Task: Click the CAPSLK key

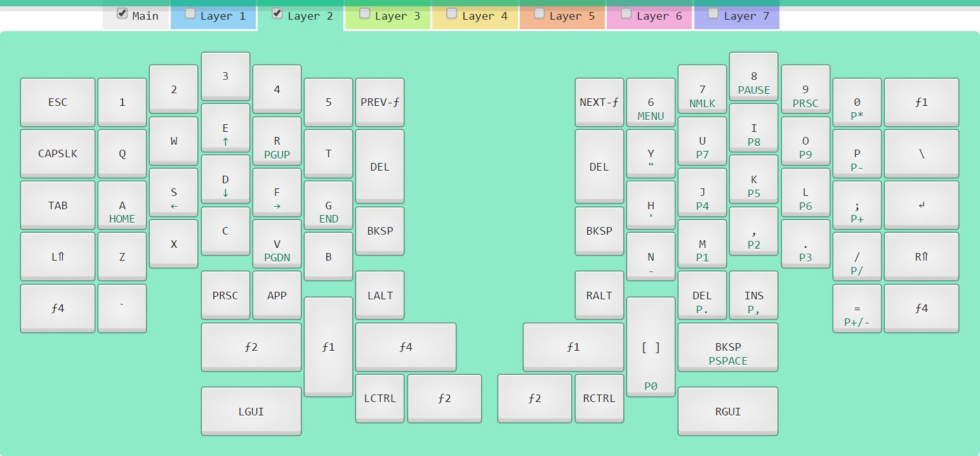Action: pos(58,153)
